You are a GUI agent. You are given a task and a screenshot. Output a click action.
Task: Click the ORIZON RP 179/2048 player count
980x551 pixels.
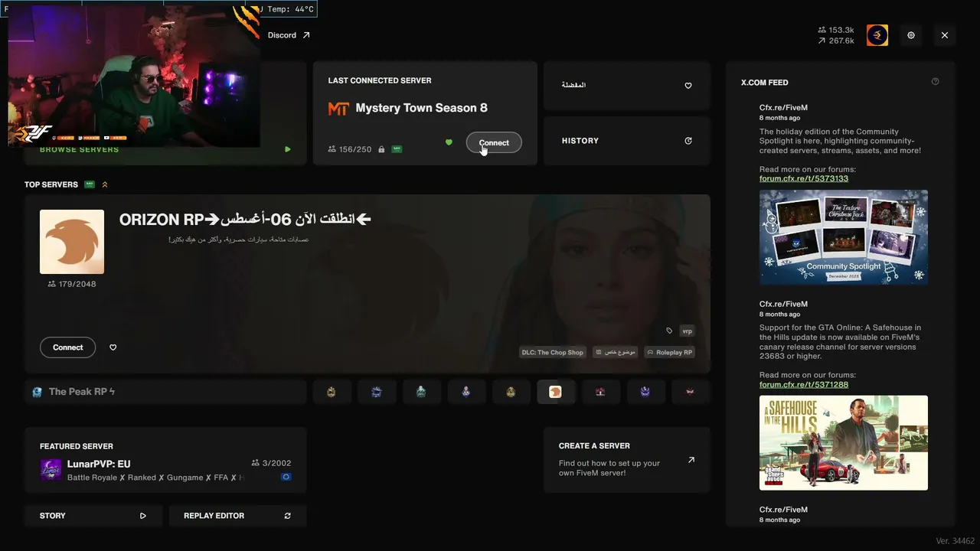click(x=72, y=284)
